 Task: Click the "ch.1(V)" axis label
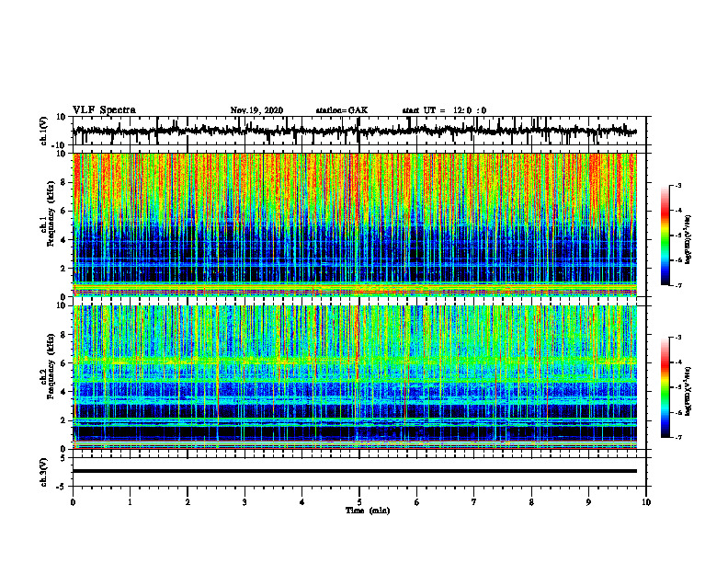[44, 131]
